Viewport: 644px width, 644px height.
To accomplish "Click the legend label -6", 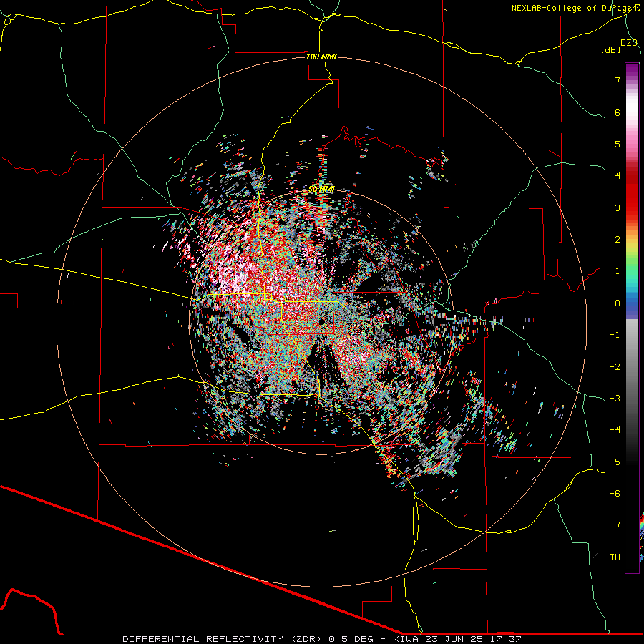I will point(615,493).
